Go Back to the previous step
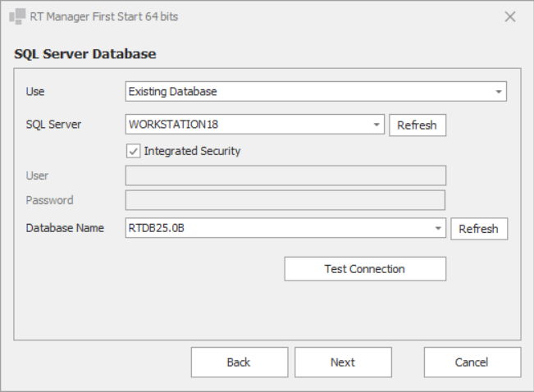 [x=239, y=362]
